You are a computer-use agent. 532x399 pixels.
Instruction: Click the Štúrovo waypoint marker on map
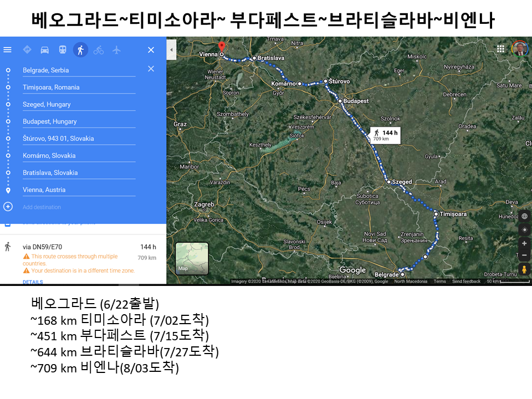point(325,81)
